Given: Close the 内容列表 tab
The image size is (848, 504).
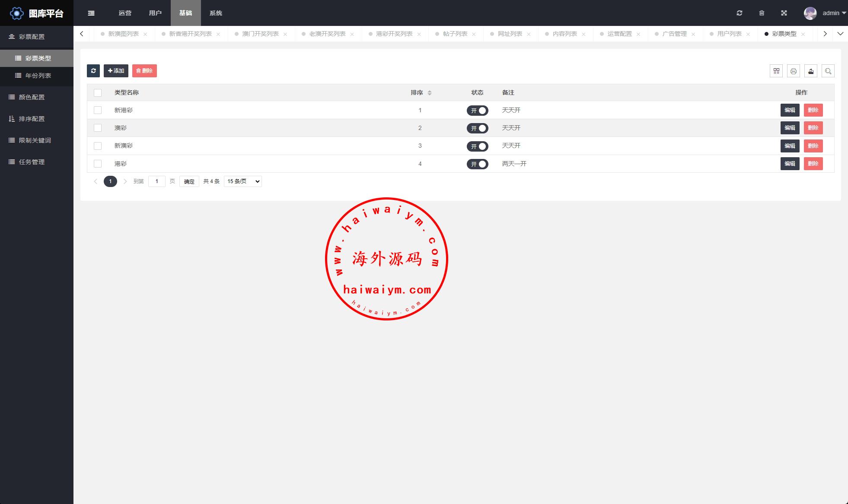Looking at the screenshot, I should (x=584, y=34).
